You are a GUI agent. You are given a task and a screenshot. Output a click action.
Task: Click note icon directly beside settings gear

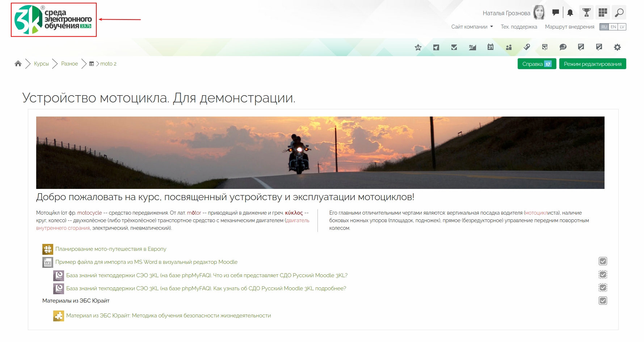point(599,47)
